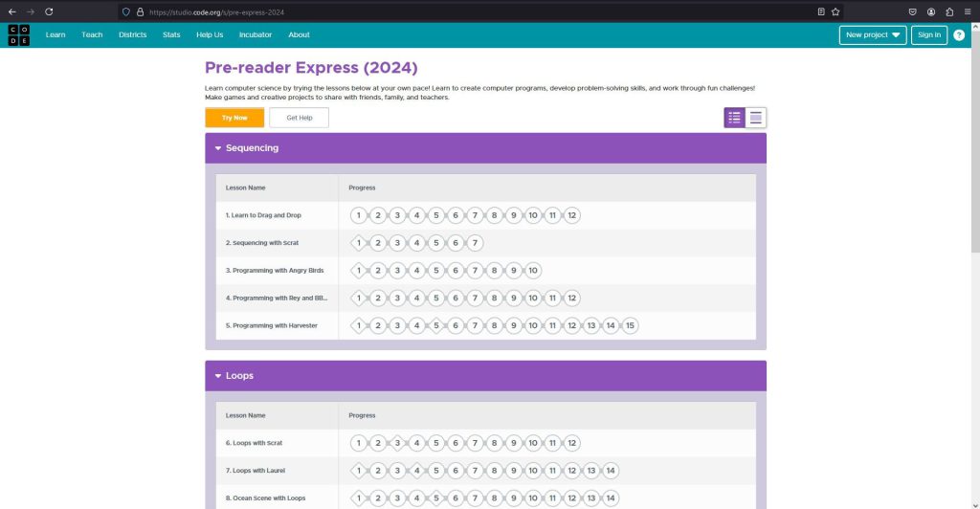980x509 pixels.
Task: Collapse the Sequencing section
Action: pyautogui.click(x=218, y=148)
